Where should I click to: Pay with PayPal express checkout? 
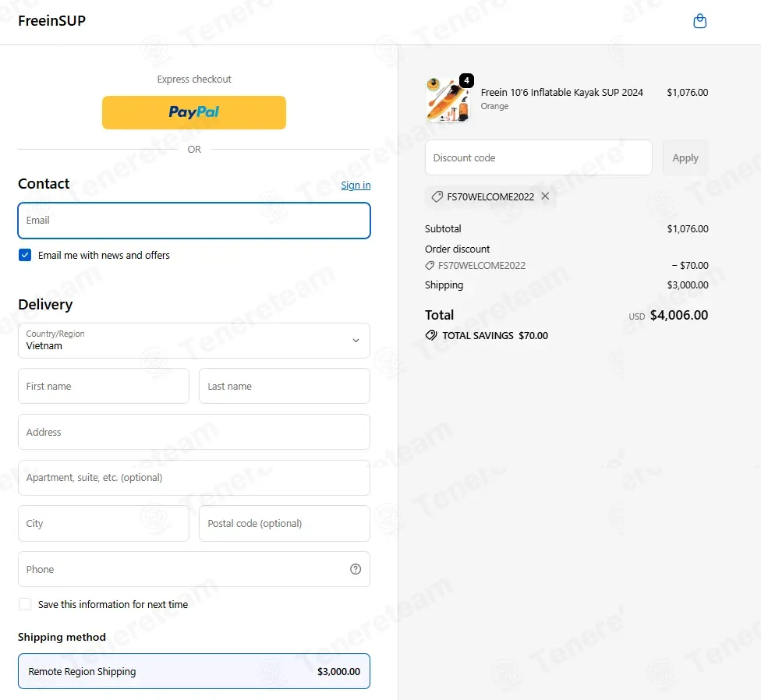point(194,112)
